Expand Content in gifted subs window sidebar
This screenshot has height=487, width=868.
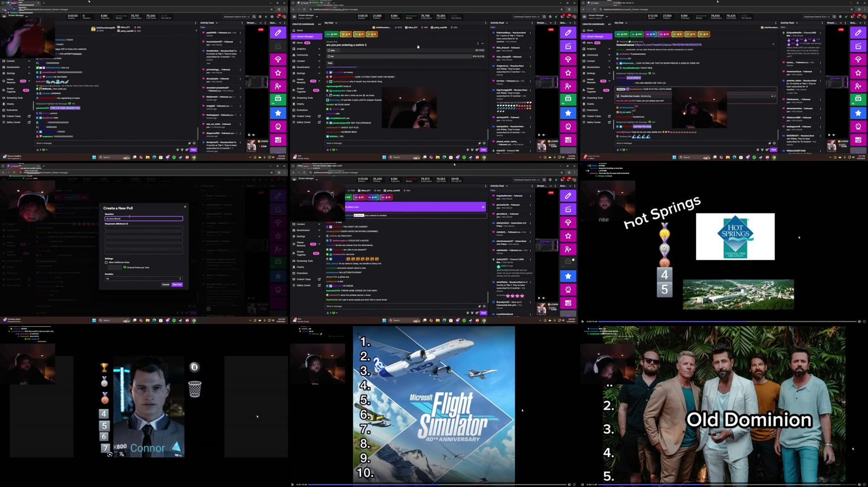[319, 224]
